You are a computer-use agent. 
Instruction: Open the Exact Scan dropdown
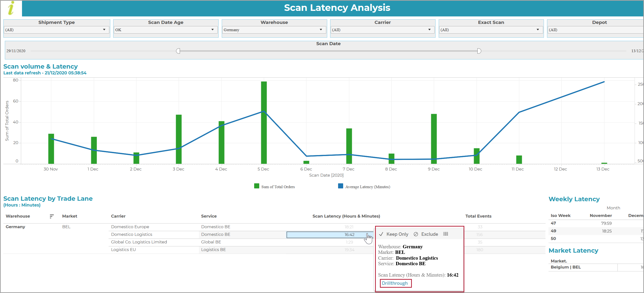click(x=491, y=30)
